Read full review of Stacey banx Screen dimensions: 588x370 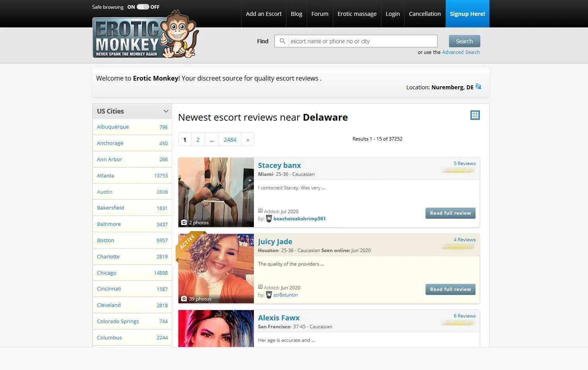(x=450, y=213)
